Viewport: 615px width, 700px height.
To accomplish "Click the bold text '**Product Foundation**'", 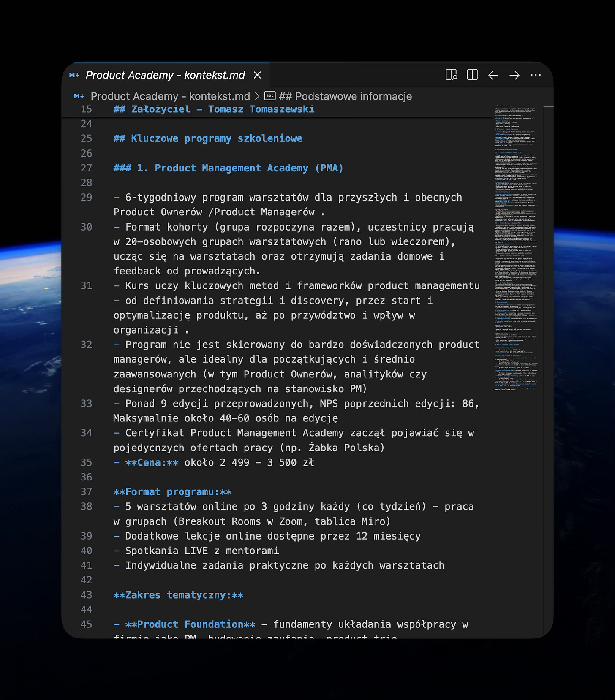I will (190, 624).
